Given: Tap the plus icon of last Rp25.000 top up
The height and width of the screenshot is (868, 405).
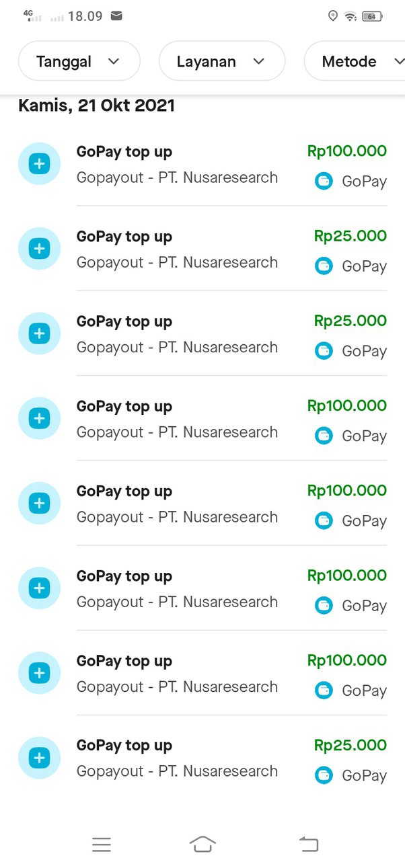Looking at the screenshot, I should (39, 758).
